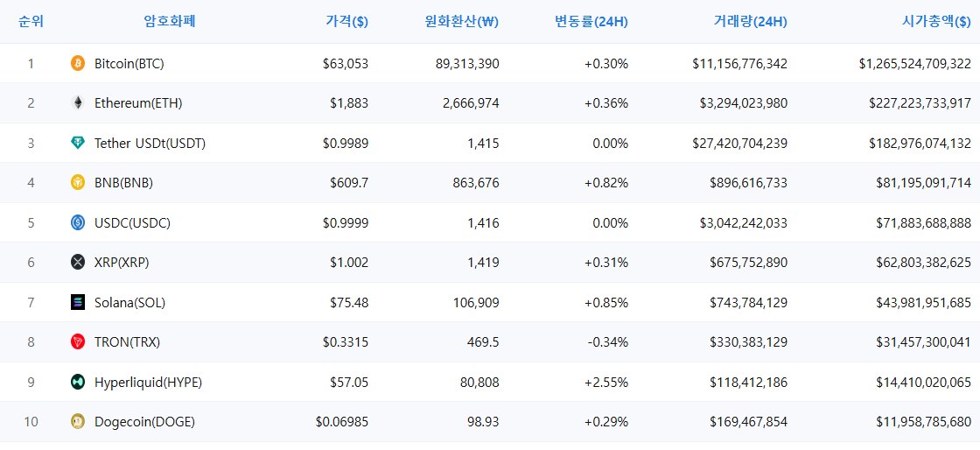Select Bitcoin volume $11,156,776,342
Image resolution: width=980 pixels, height=450 pixels.
click(740, 63)
